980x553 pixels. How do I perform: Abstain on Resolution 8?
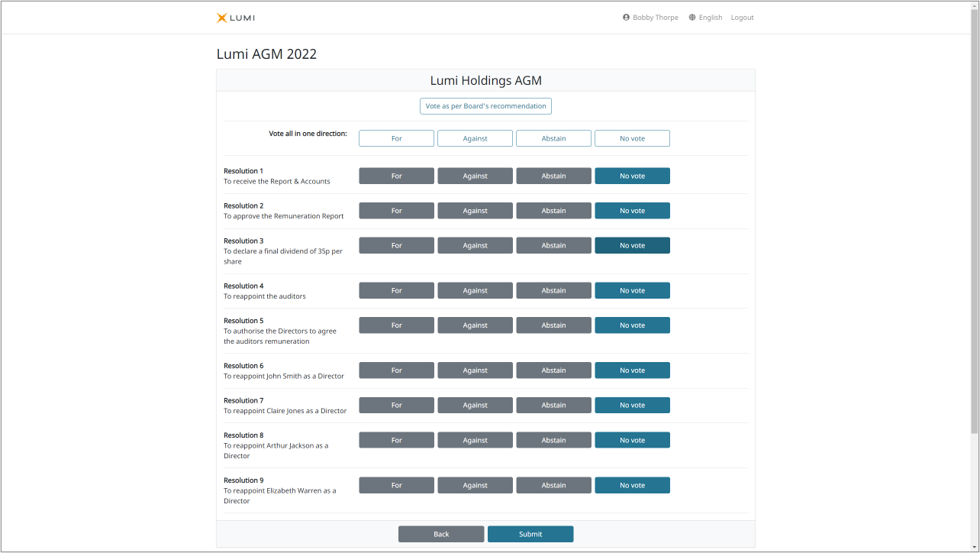[x=553, y=440]
